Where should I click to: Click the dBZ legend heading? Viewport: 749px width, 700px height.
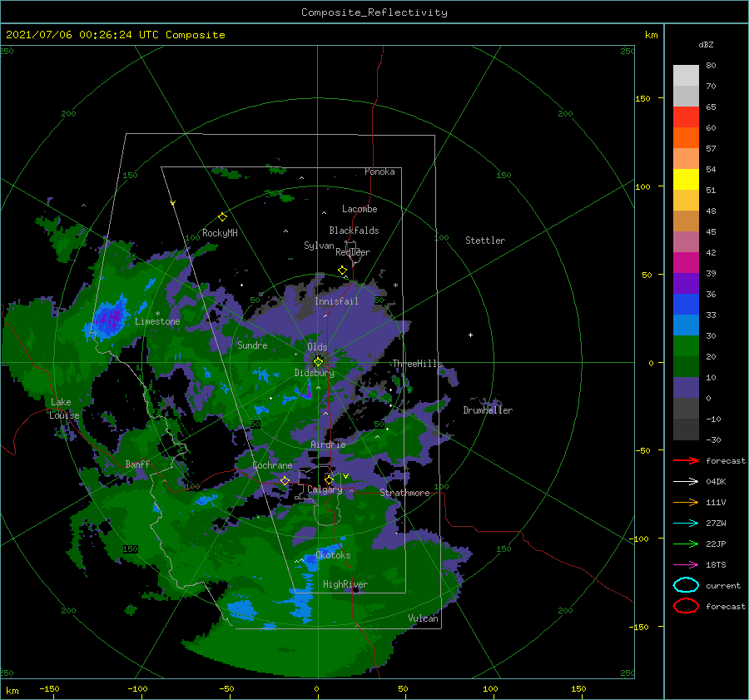706,45
